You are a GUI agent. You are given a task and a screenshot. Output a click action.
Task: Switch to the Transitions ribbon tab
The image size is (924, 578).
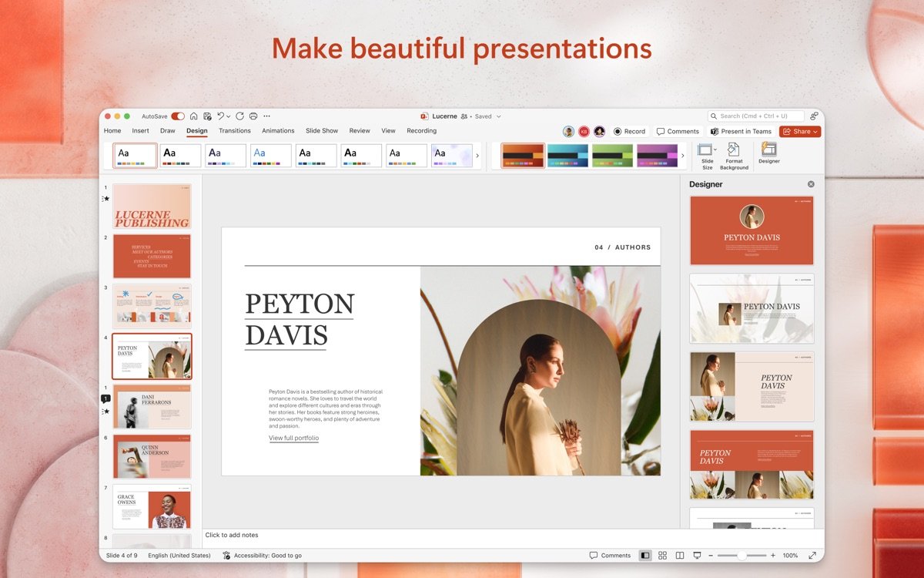(234, 131)
